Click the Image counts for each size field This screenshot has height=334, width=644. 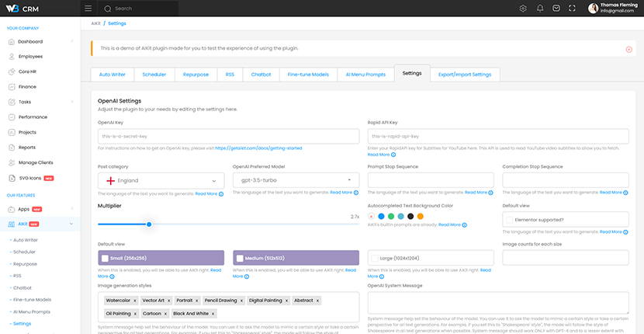[x=566, y=258]
